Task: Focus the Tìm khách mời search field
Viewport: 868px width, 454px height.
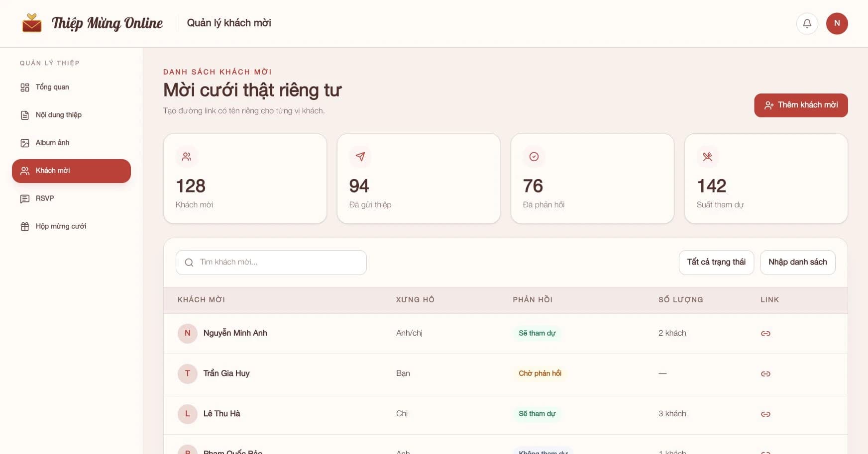Action: pyautogui.click(x=271, y=263)
